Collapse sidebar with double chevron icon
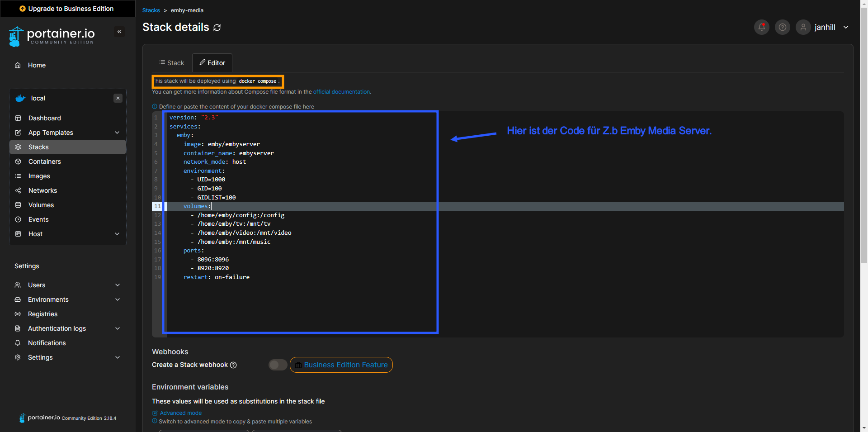Image resolution: width=868 pixels, height=432 pixels. pyautogui.click(x=119, y=32)
